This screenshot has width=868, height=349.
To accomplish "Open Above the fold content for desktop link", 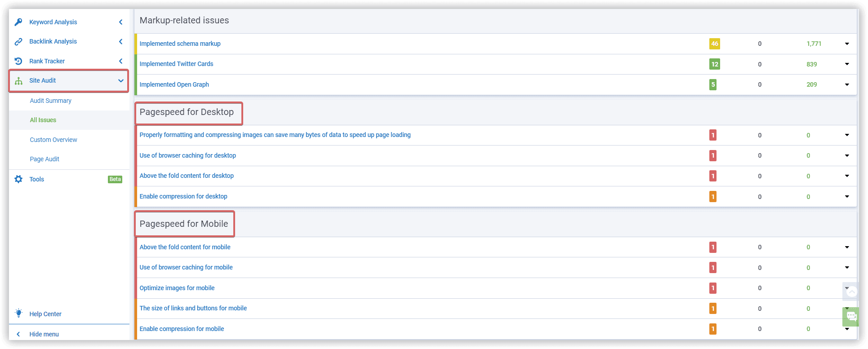I will click(186, 176).
